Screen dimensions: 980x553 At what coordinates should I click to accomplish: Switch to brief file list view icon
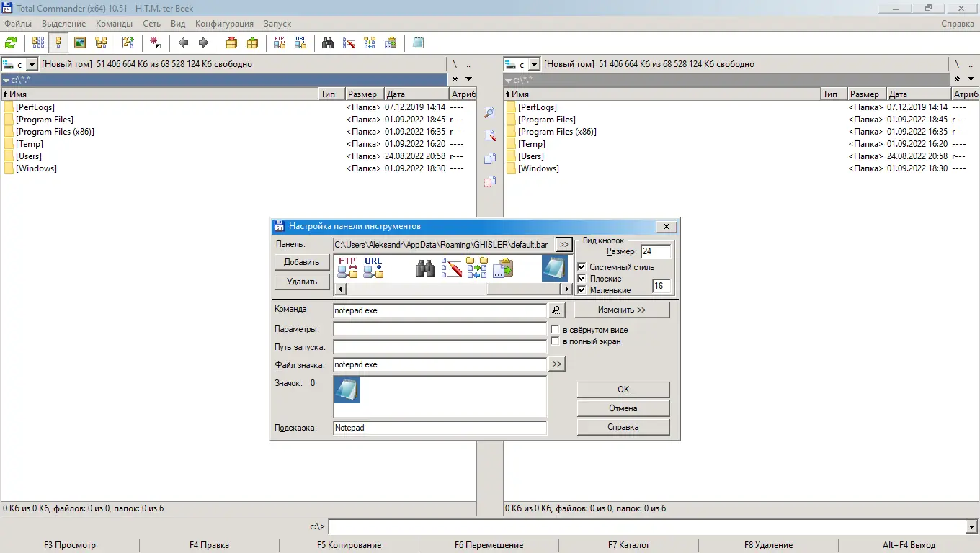tap(38, 42)
